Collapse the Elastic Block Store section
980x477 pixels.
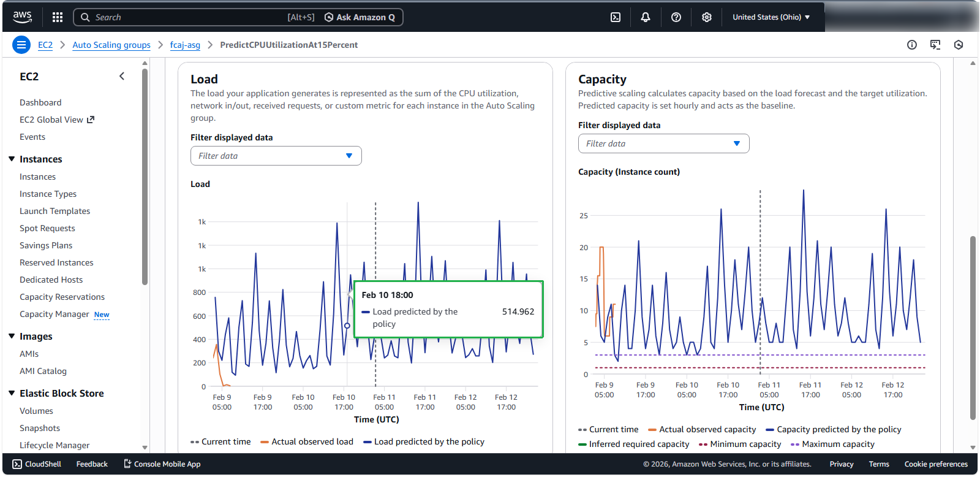pyautogui.click(x=12, y=393)
